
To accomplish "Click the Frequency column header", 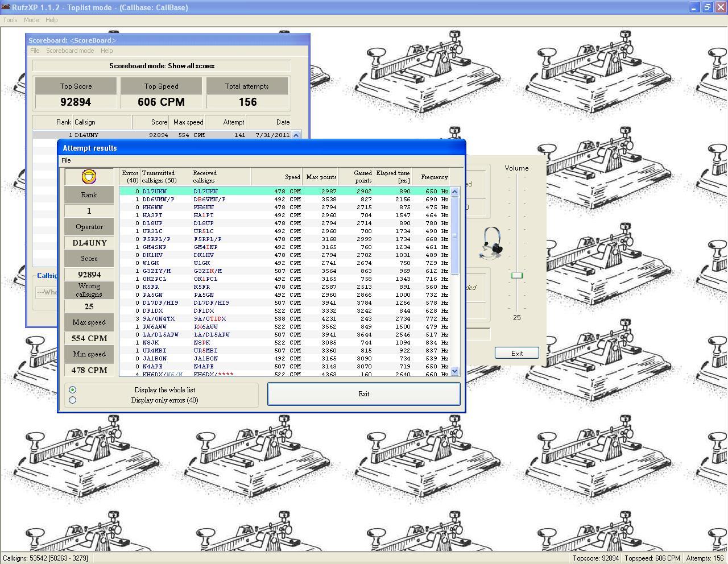I will click(431, 177).
